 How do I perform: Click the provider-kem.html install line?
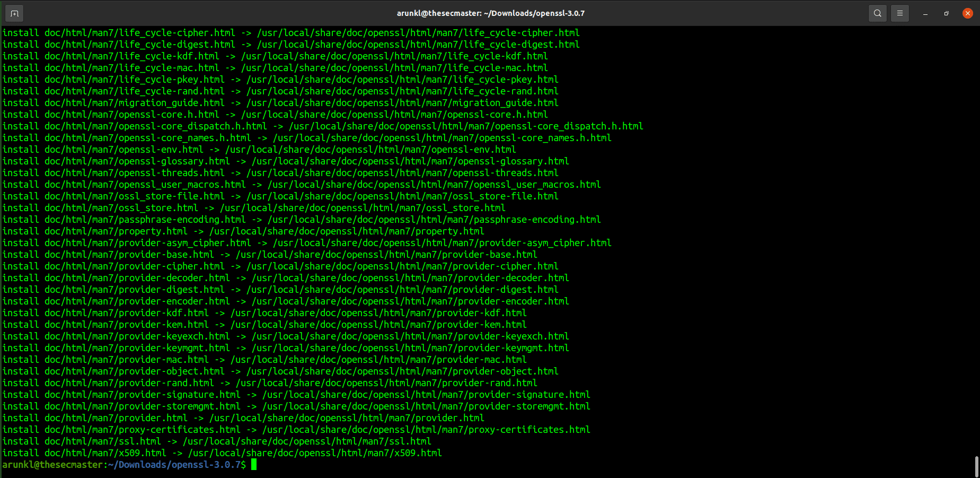click(264, 325)
